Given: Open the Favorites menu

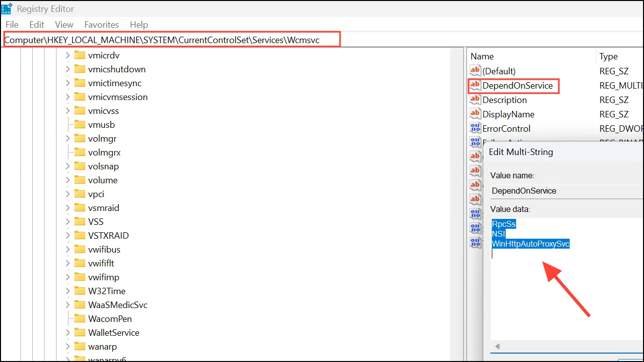Looking at the screenshot, I should point(102,24).
